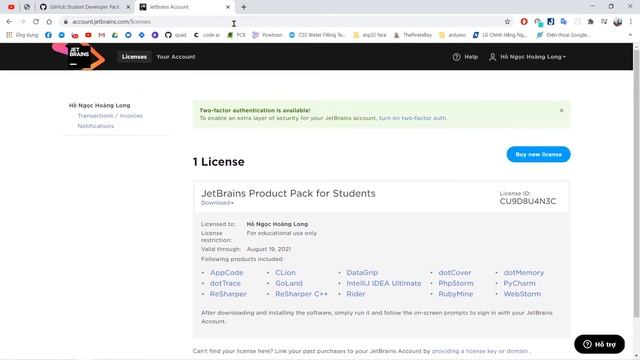Viewport: 640px width, 360px height.
Task: Open the media control toolbar icon
Action: click(604, 22)
